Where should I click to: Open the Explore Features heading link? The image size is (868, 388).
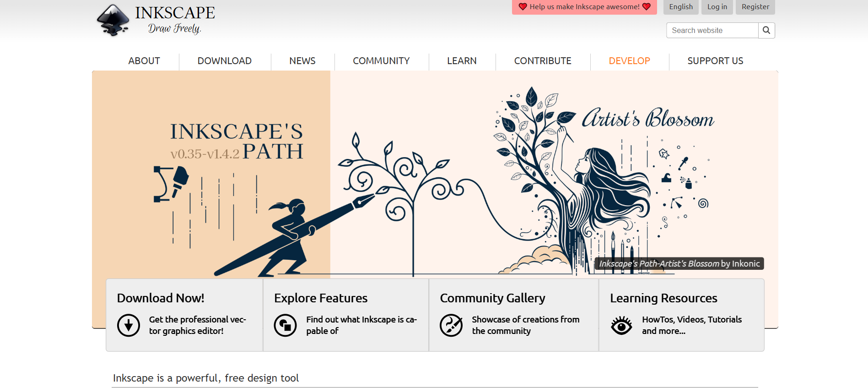pyautogui.click(x=321, y=298)
